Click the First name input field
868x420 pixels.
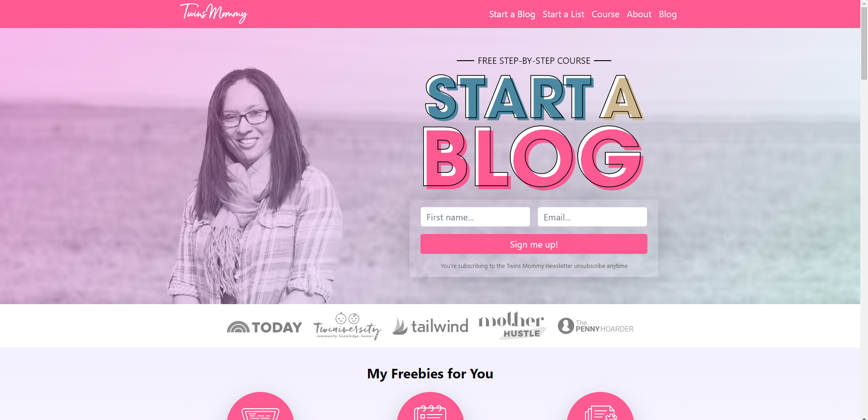pos(475,217)
